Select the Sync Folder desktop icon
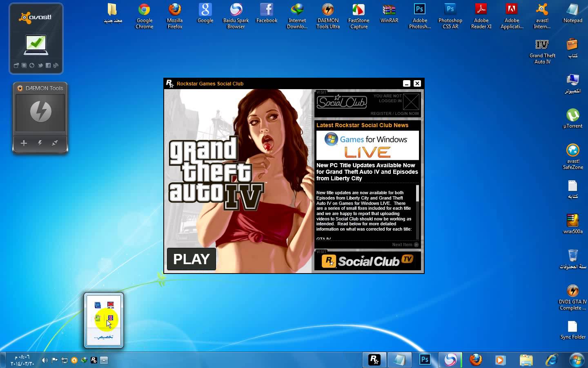 point(573,330)
